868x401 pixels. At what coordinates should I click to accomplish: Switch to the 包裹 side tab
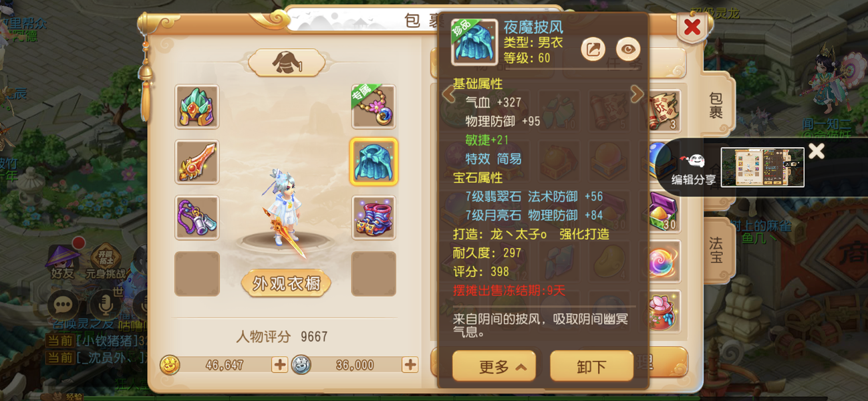[716, 106]
